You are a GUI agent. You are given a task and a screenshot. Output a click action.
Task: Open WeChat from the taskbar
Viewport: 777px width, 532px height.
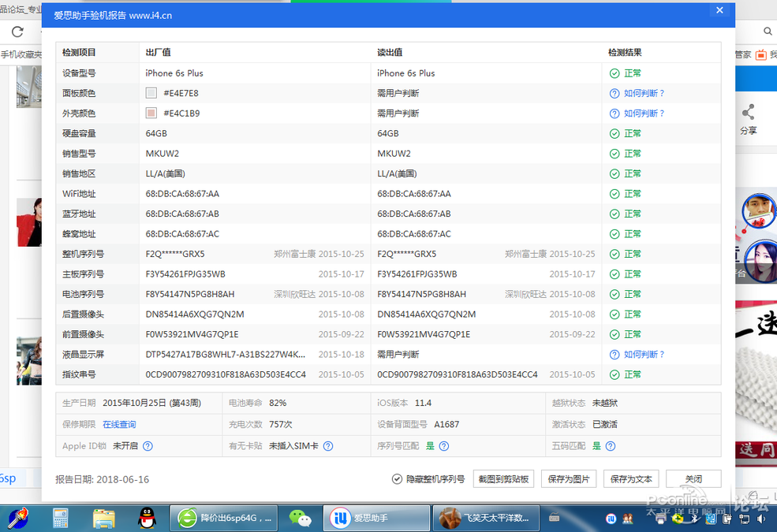coord(300,519)
